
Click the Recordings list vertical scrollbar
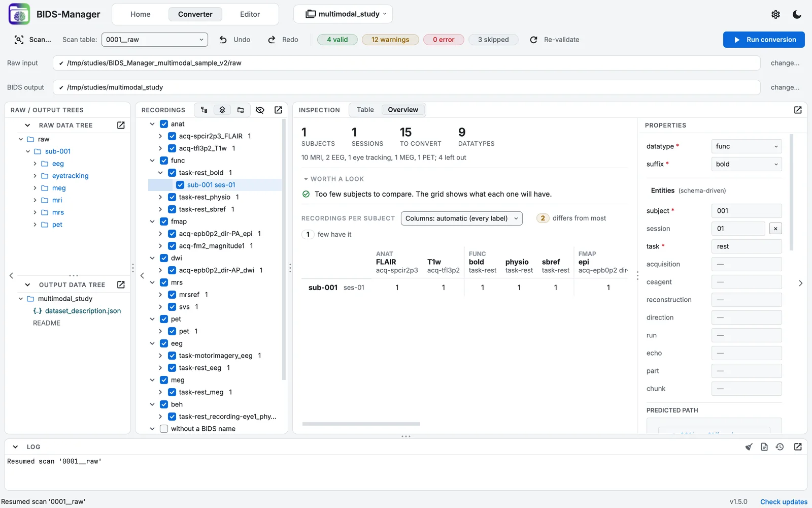284,249
